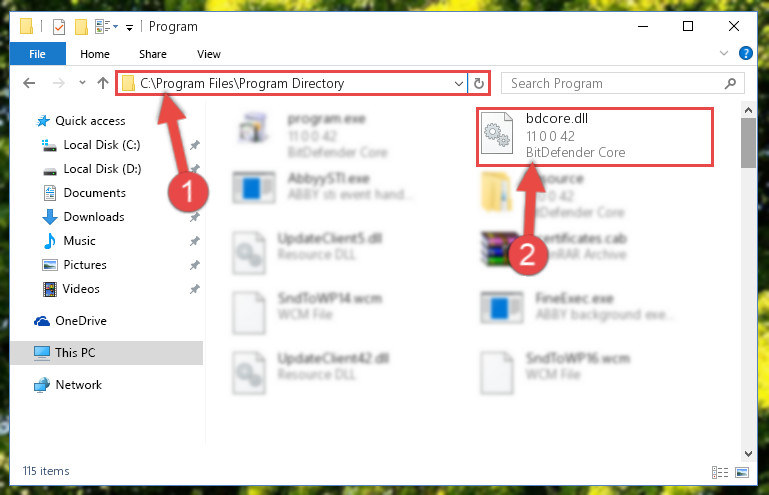769x495 pixels.
Task: Open the recent locations dropdown arrow
Action: [82, 82]
